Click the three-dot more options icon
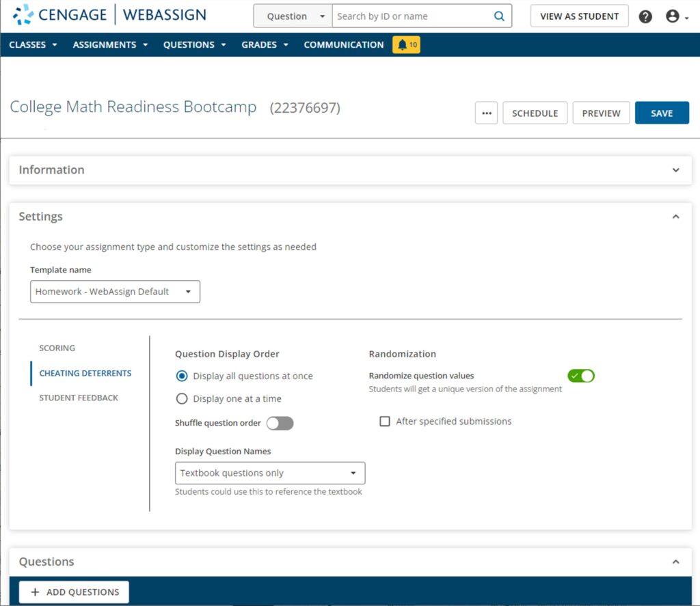 (486, 113)
